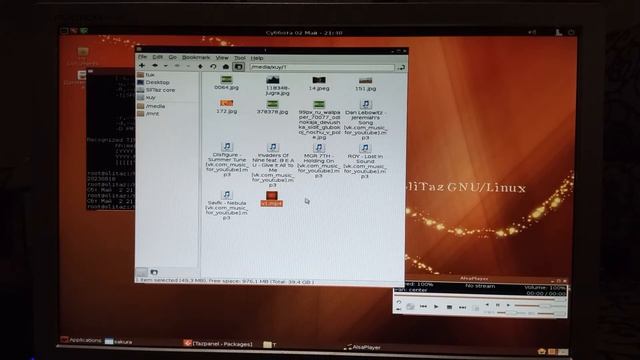Select Dan Lebowitz Jeremiah's Song mp3
Image resolution: width=640 pixels, height=360 pixels.
[x=365, y=120]
